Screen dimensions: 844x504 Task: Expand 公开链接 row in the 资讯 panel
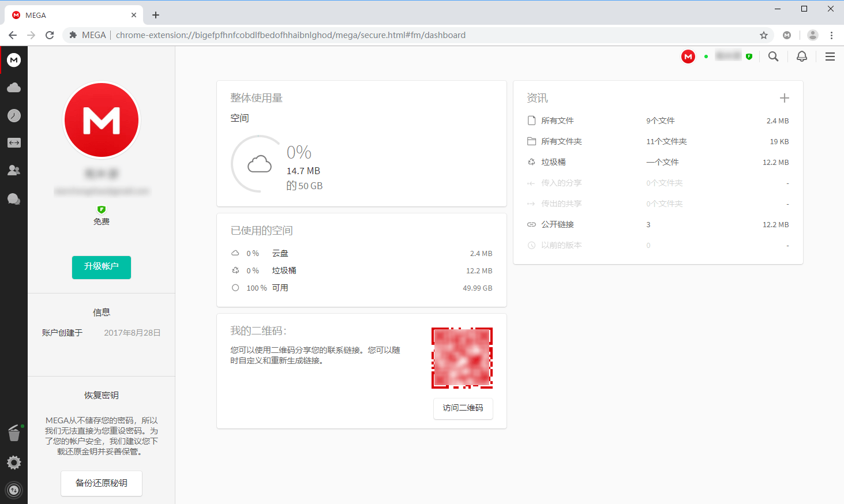(x=557, y=224)
